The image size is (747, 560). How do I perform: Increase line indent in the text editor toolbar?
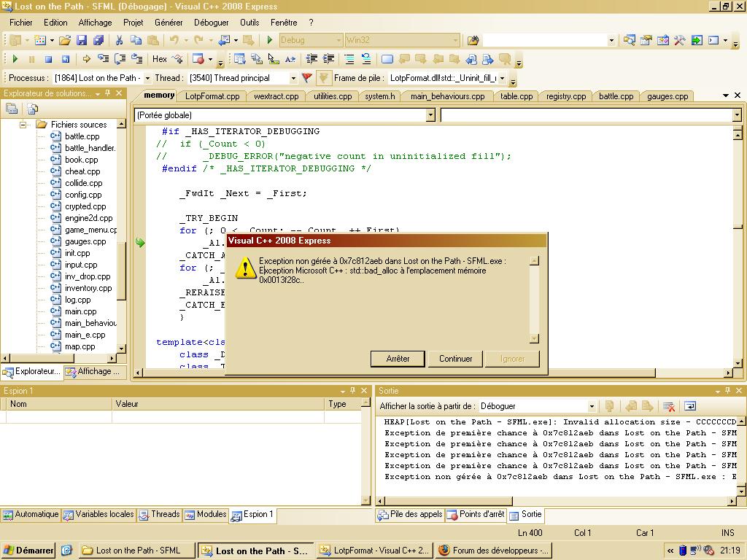tap(329, 59)
